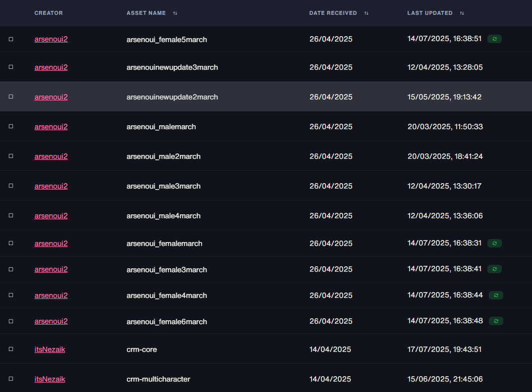Visit arsenoui2 creator for arsenoui_female3march
532x392 pixels.
pyautogui.click(x=51, y=269)
